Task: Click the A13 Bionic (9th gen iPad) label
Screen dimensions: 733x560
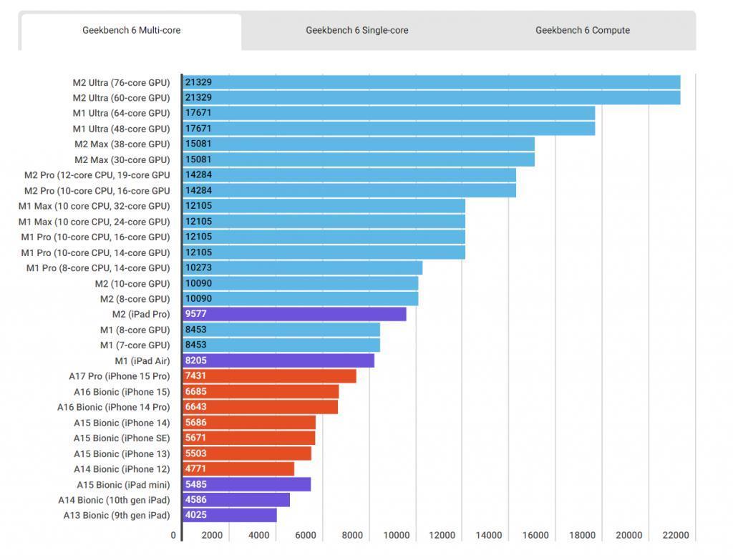Action: [x=117, y=515]
